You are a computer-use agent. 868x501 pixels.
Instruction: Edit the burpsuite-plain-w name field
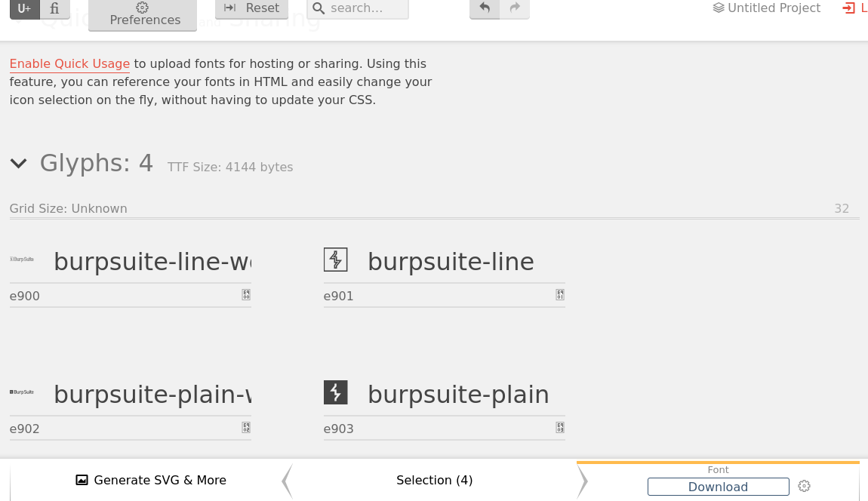(152, 394)
